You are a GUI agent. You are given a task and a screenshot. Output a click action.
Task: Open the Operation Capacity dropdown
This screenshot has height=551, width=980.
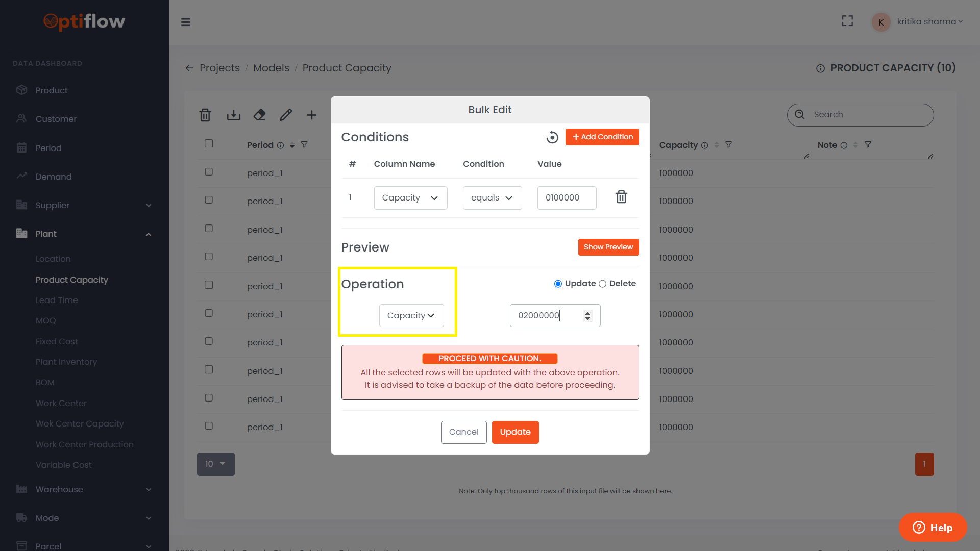[411, 316]
